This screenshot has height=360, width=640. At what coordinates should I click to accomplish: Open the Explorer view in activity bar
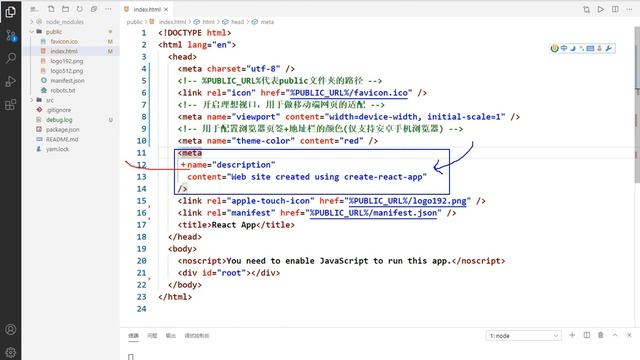pos(11,11)
